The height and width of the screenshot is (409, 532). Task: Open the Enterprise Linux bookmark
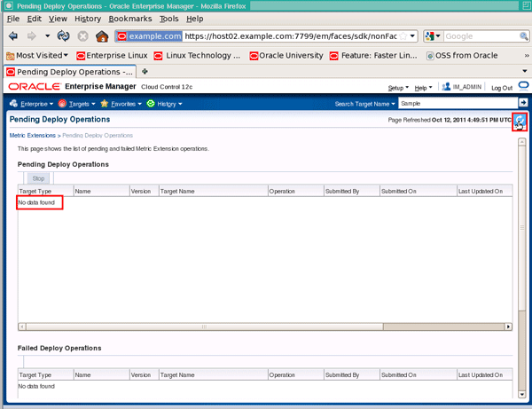tap(113, 55)
